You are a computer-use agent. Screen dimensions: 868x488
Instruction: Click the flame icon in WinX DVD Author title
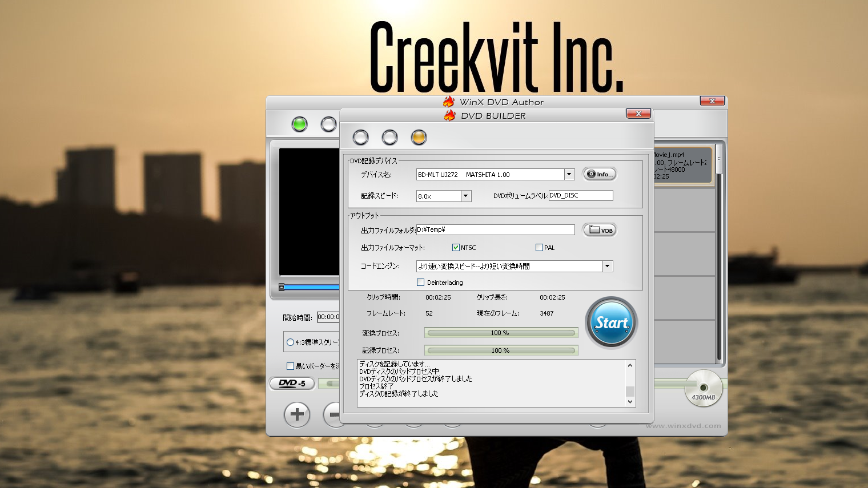tap(449, 102)
